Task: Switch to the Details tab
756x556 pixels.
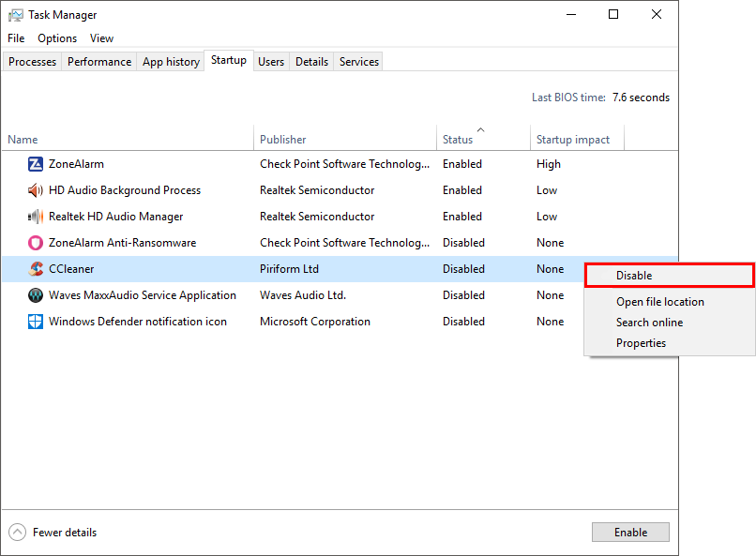Action: point(311,62)
